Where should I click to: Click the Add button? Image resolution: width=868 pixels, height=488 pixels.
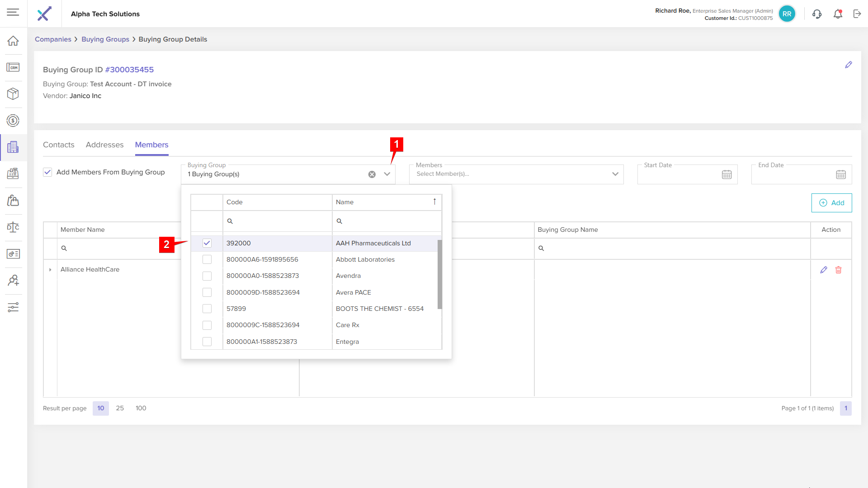pos(831,203)
